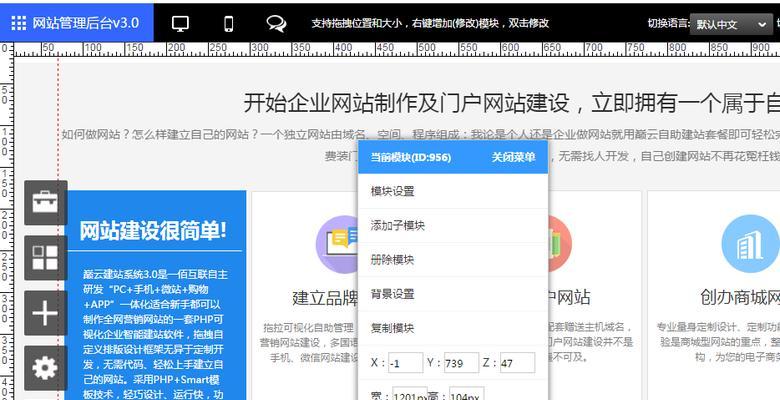
Task: Choose 模块设置 in the context menu
Action: point(453,191)
